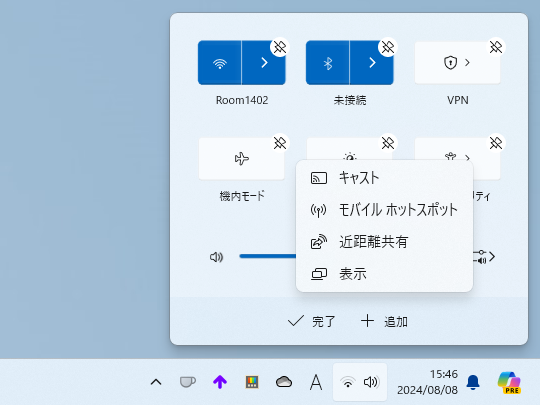
Task: Switch IME input mode A icon
Action: click(x=316, y=382)
